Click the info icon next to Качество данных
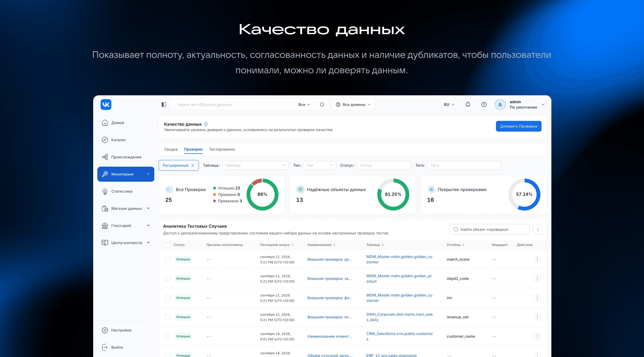This screenshot has width=644, height=357. (206, 124)
